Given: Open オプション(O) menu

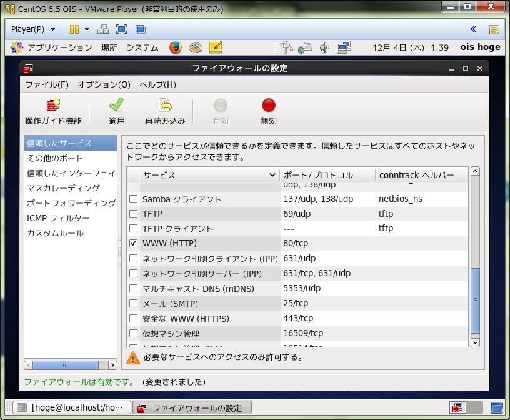Looking at the screenshot, I should click(x=104, y=84).
